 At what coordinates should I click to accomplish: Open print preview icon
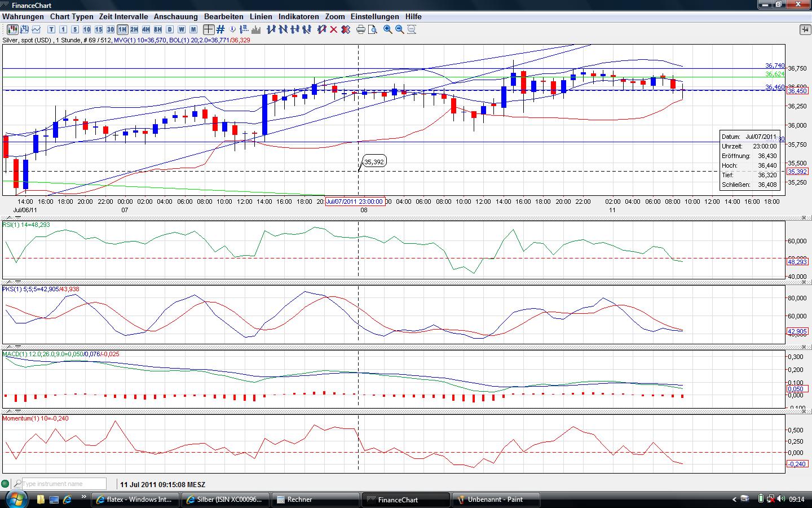click(372, 29)
